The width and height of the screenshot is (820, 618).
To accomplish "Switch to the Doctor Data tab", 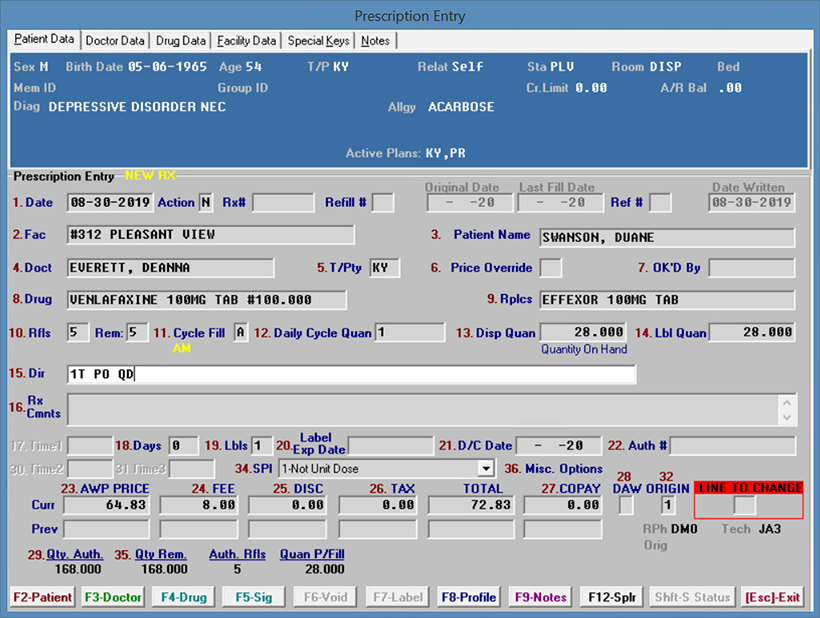I will [x=115, y=41].
